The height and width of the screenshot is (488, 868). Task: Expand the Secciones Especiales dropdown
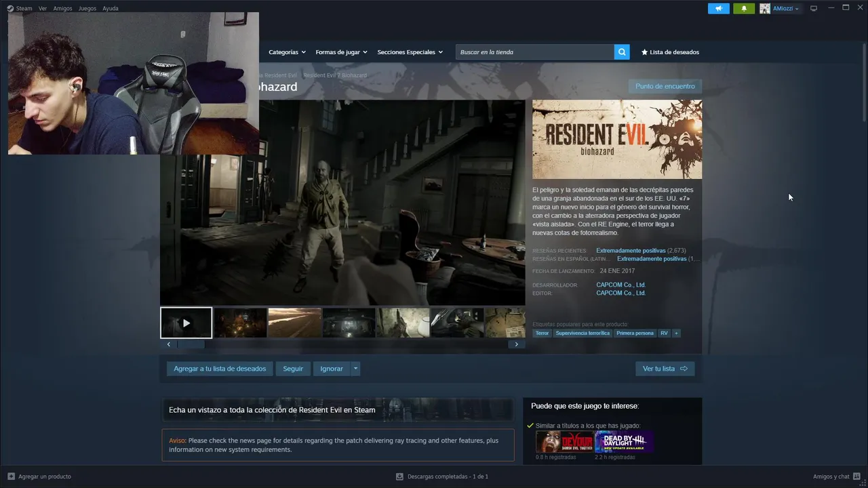[410, 52]
